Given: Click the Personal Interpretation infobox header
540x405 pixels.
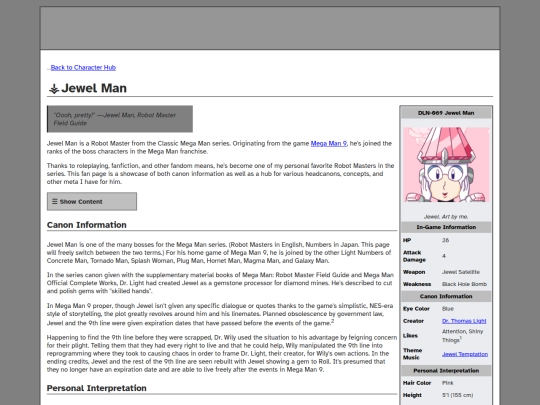Looking at the screenshot, I should [x=446, y=371].
